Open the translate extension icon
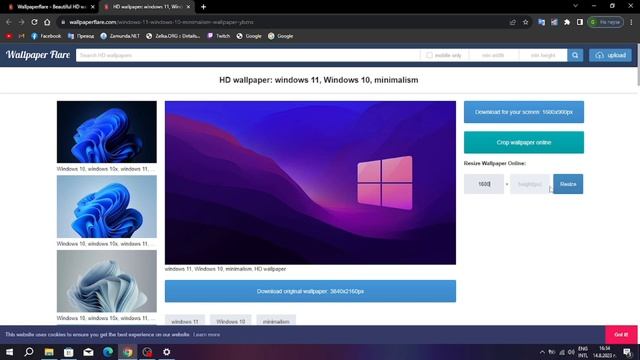Image resolution: width=640 pixels, height=360 pixels. click(x=542, y=22)
